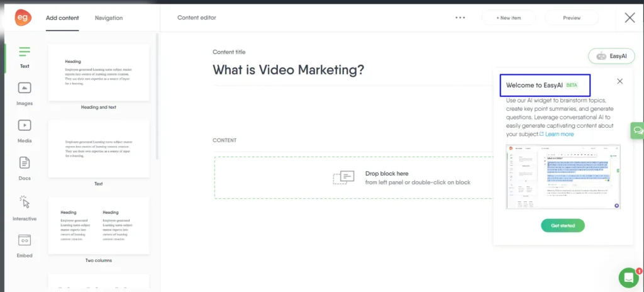644x292 pixels.
Task: Click the block panel vertical scrollbar
Action: (x=157, y=97)
